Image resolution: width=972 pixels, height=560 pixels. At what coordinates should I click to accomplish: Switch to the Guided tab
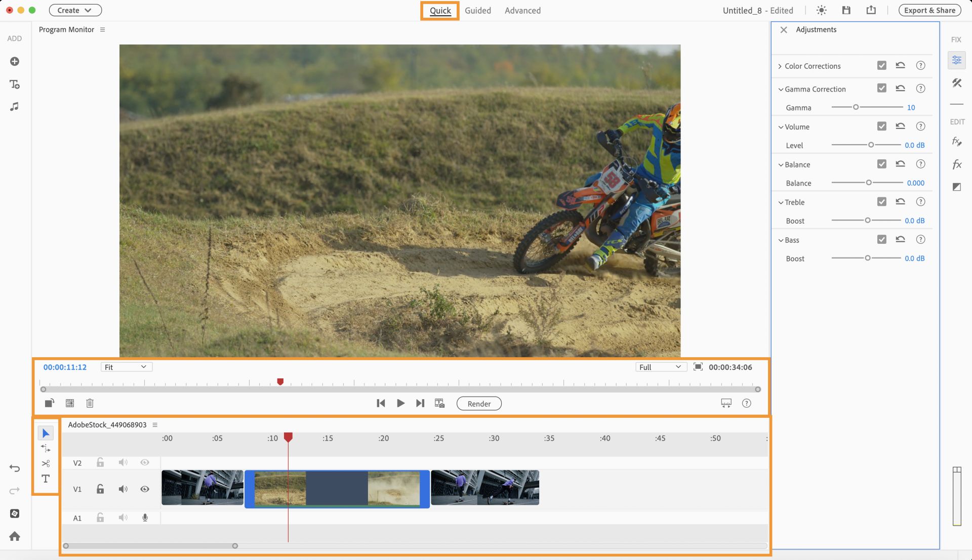(477, 11)
